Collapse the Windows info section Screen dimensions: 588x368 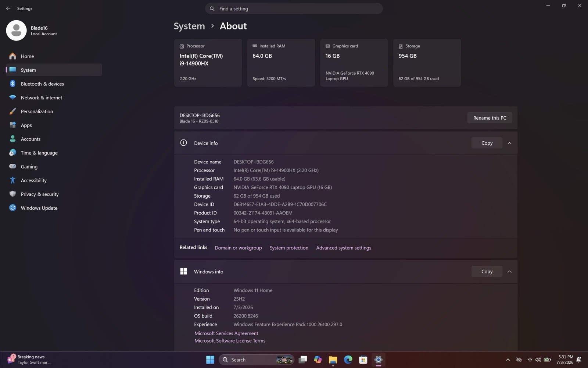[x=509, y=272]
